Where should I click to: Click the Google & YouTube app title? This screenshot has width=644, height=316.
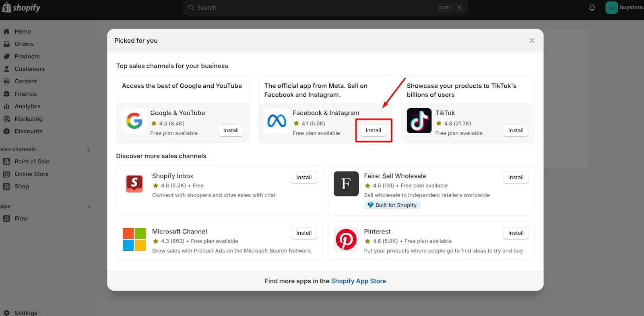coord(178,113)
